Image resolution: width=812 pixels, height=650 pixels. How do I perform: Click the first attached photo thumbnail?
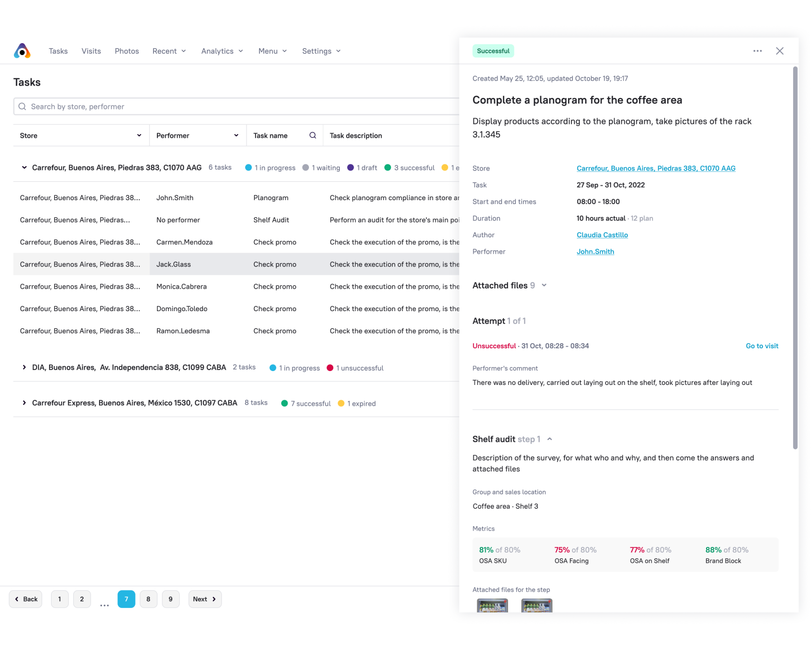click(x=492, y=605)
